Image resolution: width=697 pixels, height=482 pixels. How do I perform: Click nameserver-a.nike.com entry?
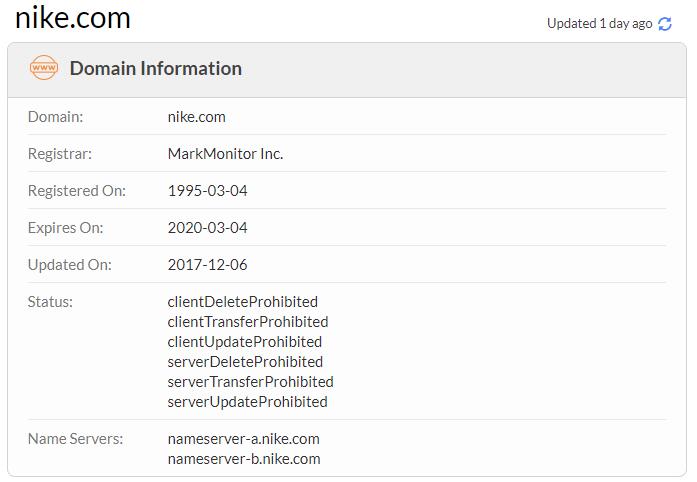click(244, 439)
